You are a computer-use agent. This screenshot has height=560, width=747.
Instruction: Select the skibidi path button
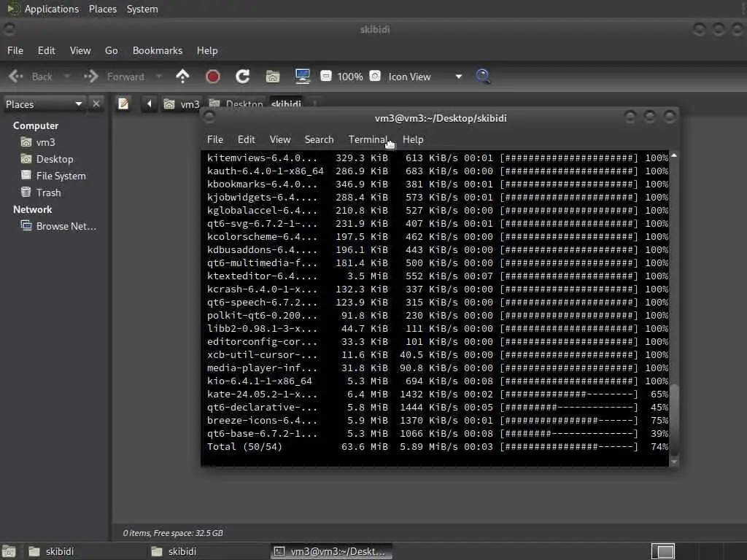click(x=286, y=104)
